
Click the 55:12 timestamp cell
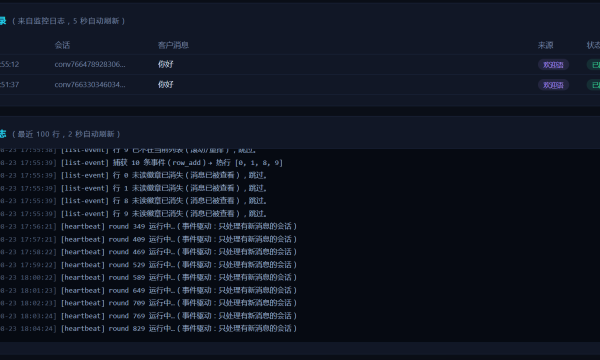click(x=10, y=64)
